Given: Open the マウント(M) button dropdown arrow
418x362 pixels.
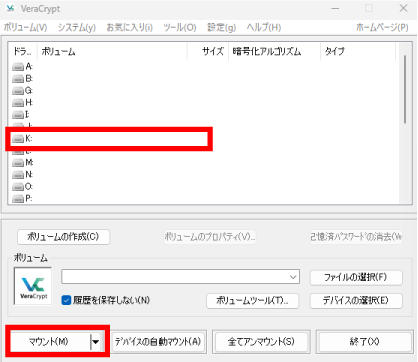Looking at the screenshot, I should click(96, 342).
